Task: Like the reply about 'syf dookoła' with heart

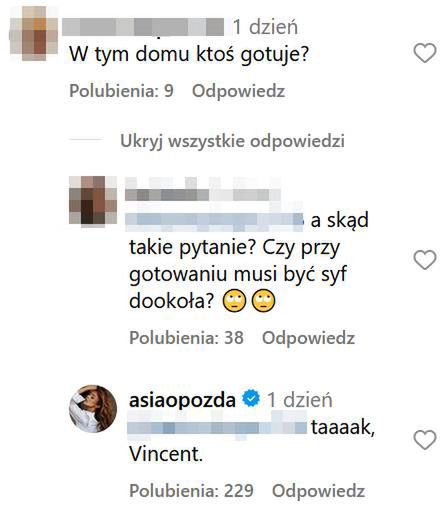Action: coord(425,260)
